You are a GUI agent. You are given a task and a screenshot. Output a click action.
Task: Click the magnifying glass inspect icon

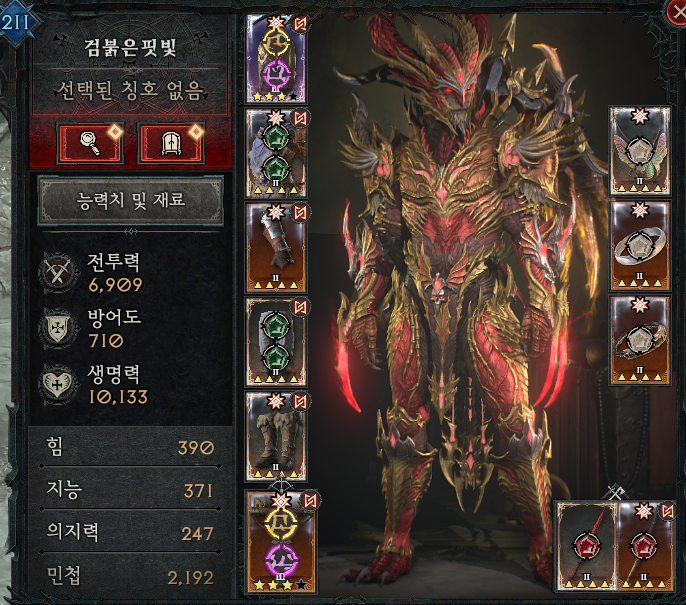tap(90, 143)
